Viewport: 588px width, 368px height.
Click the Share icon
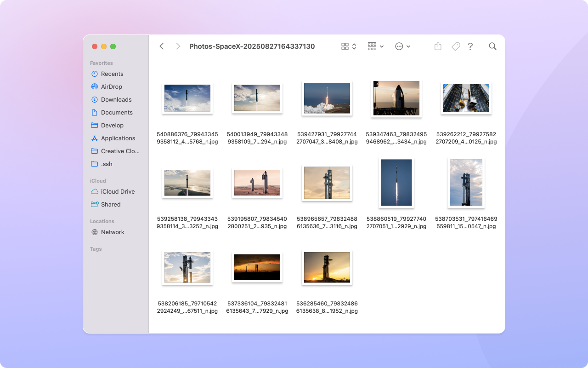click(x=438, y=46)
